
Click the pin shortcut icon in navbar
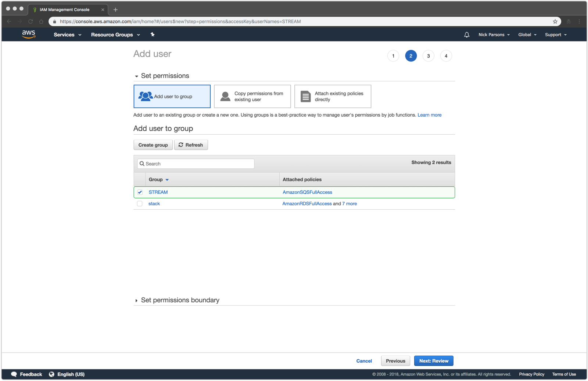153,35
